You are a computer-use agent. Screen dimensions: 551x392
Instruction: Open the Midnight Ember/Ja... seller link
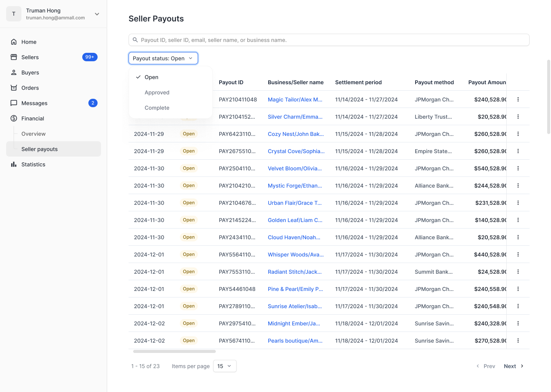tap(294, 323)
